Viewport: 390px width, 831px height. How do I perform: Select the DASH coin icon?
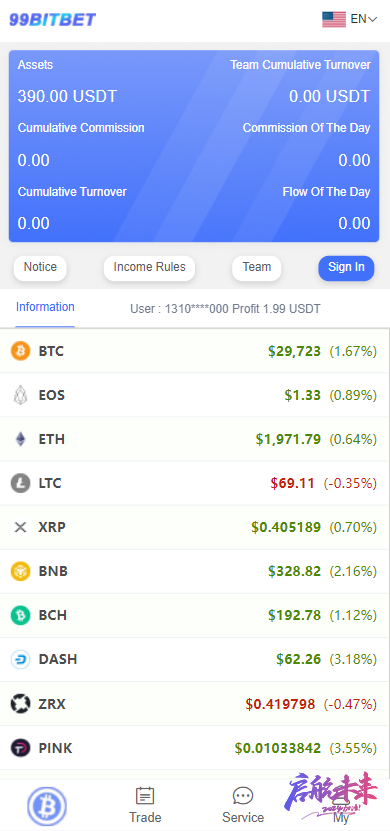pyautogui.click(x=20, y=659)
